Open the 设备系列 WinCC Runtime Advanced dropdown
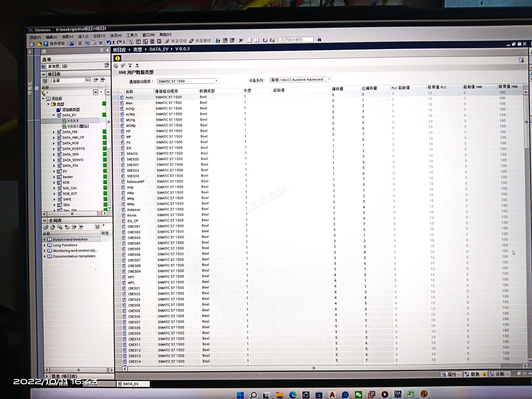This screenshot has height=399, width=532. pyautogui.click(x=329, y=79)
